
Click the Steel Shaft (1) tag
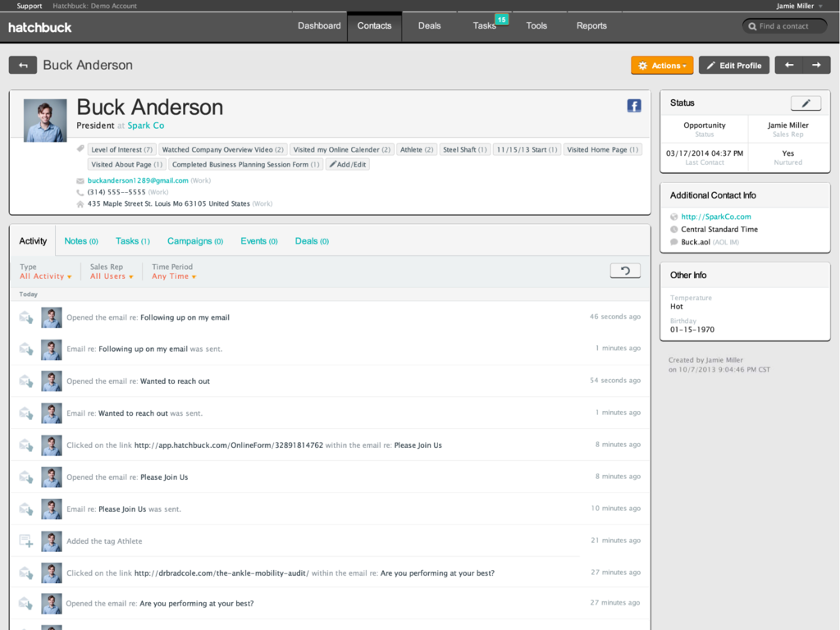coord(465,149)
